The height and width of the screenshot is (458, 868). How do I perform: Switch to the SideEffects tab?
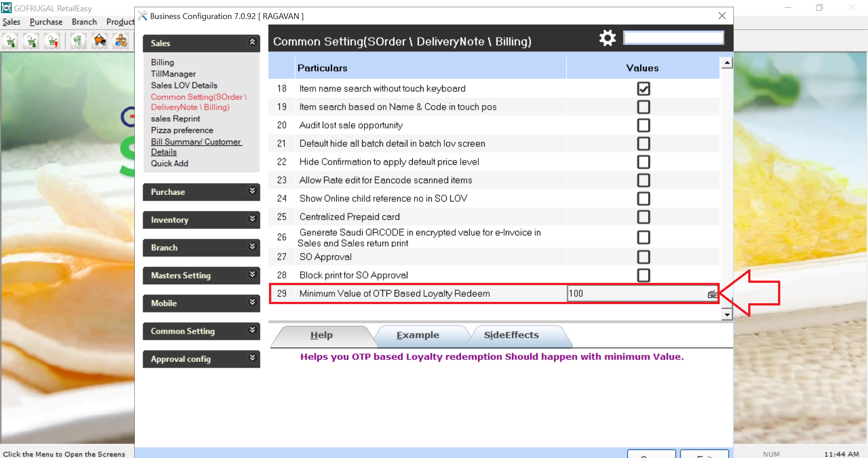(511, 335)
